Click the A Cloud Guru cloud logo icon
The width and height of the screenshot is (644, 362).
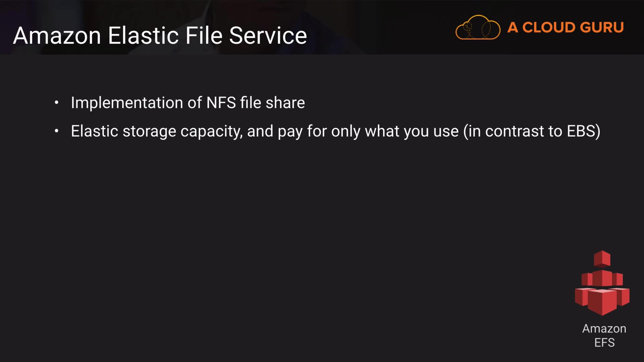pos(478,27)
